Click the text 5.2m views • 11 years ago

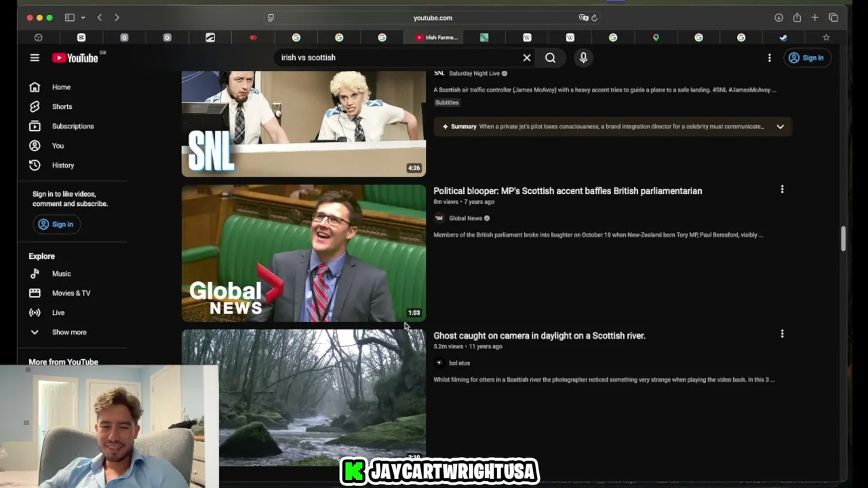click(468, 346)
